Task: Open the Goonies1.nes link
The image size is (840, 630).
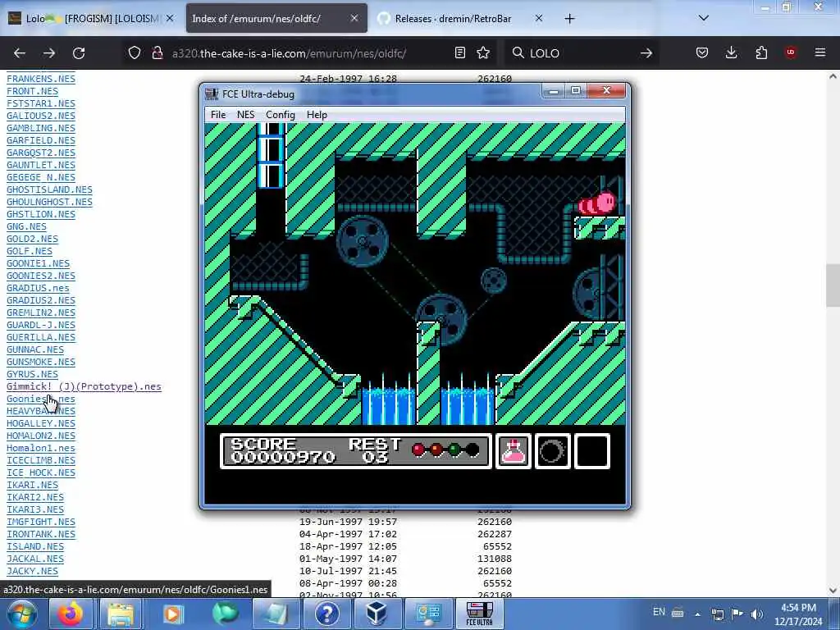Action: tap(41, 399)
